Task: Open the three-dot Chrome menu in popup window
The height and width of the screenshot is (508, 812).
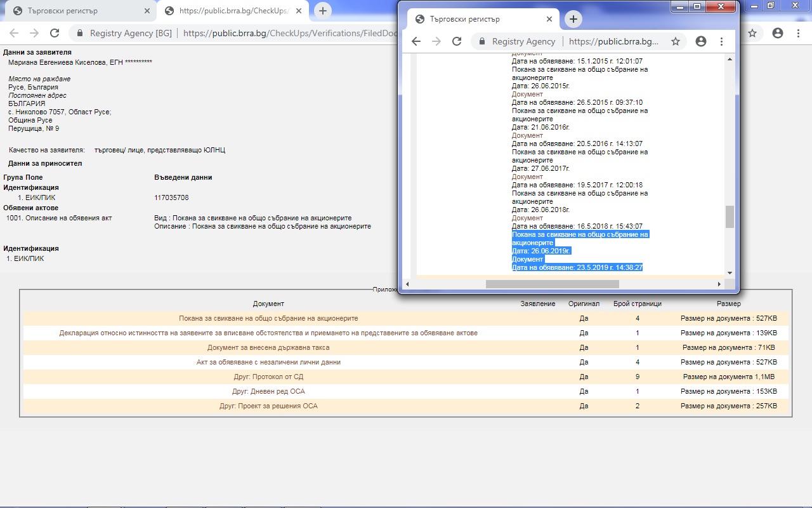Action: (721, 41)
